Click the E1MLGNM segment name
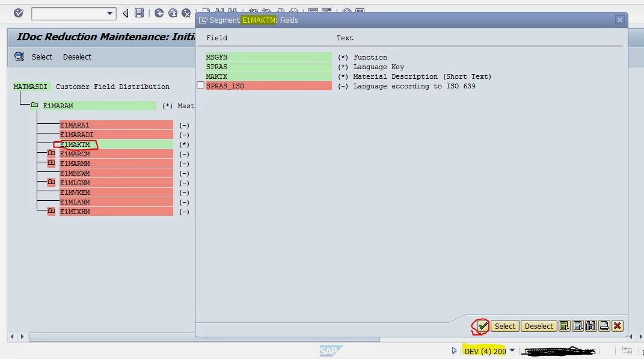 coord(75,183)
